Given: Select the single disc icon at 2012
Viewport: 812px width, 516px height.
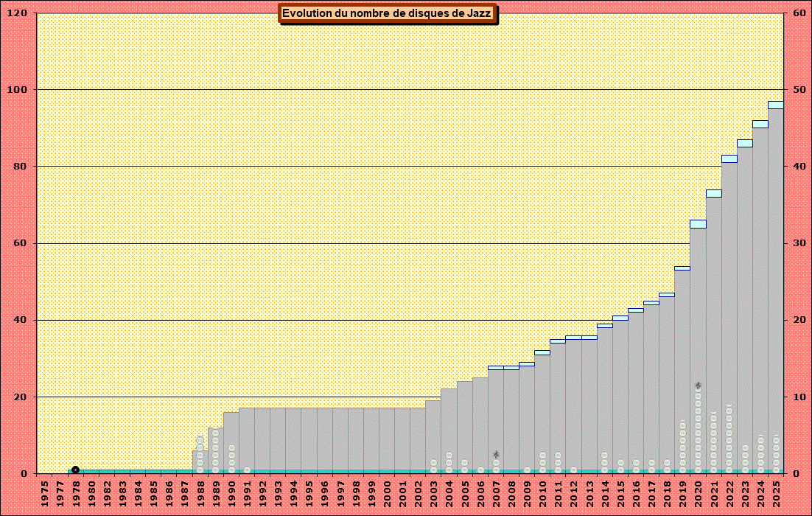Looking at the screenshot, I should (x=573, y=470).
